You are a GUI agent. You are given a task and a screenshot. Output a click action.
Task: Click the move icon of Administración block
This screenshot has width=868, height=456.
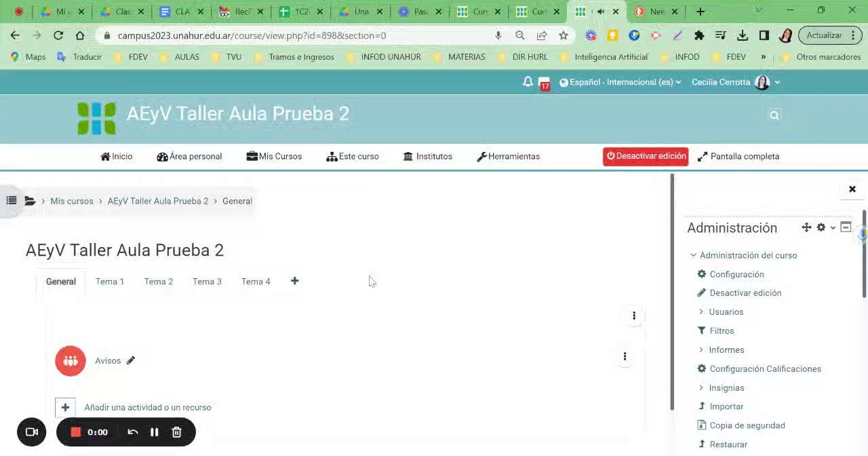(x=806, y=227)
